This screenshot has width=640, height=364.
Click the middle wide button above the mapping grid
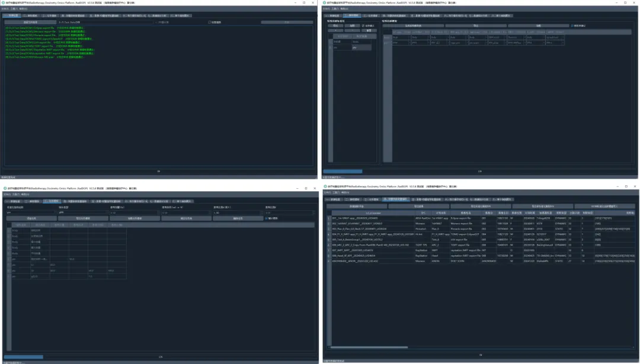coord(475,25)
